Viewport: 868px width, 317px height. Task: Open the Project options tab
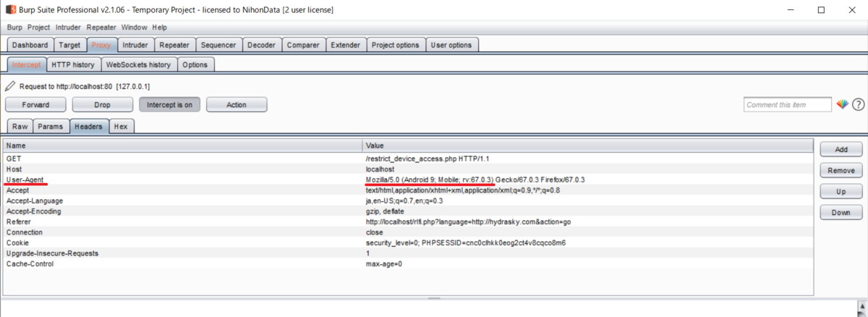[x=395, y=45]
